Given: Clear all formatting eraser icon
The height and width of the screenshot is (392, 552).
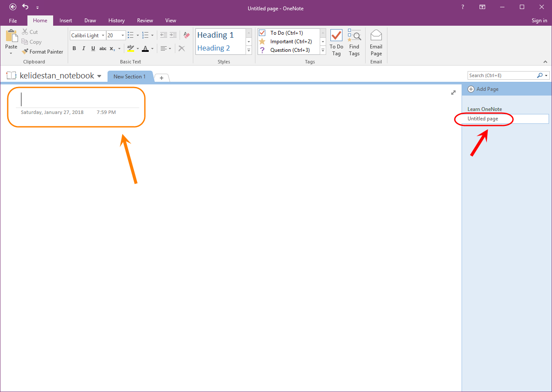Looking at the screenshot, I should tap(186, 35).
